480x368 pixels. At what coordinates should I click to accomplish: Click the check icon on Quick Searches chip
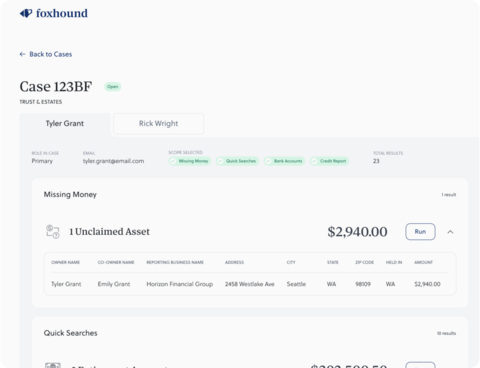(x=220, y=161)
